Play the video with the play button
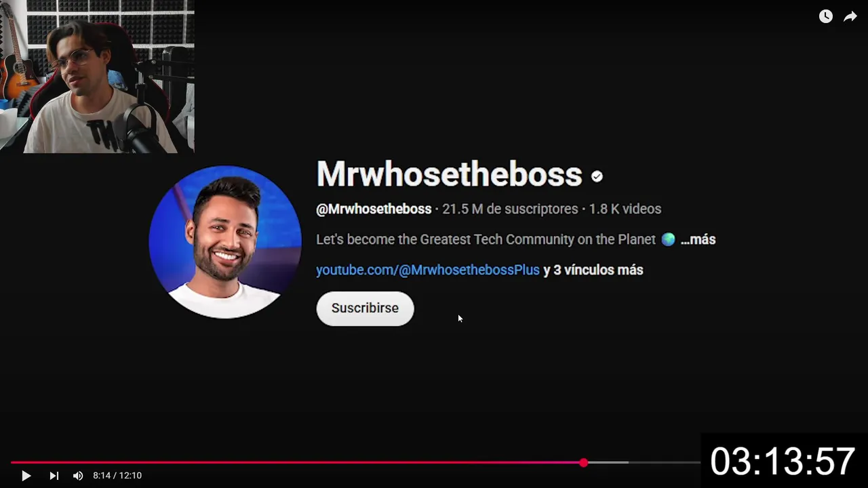This screenshot has height=488, width=868. pyautogui.click(x=26, y=476)
